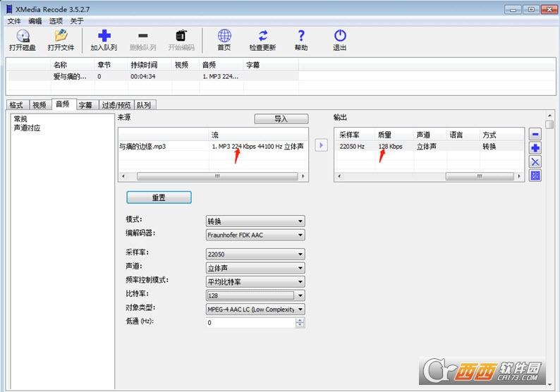Screen dimensions: 560x392
Task: Select 常规 in the left list
Action: pyautogui.click(x=20, y=119)
